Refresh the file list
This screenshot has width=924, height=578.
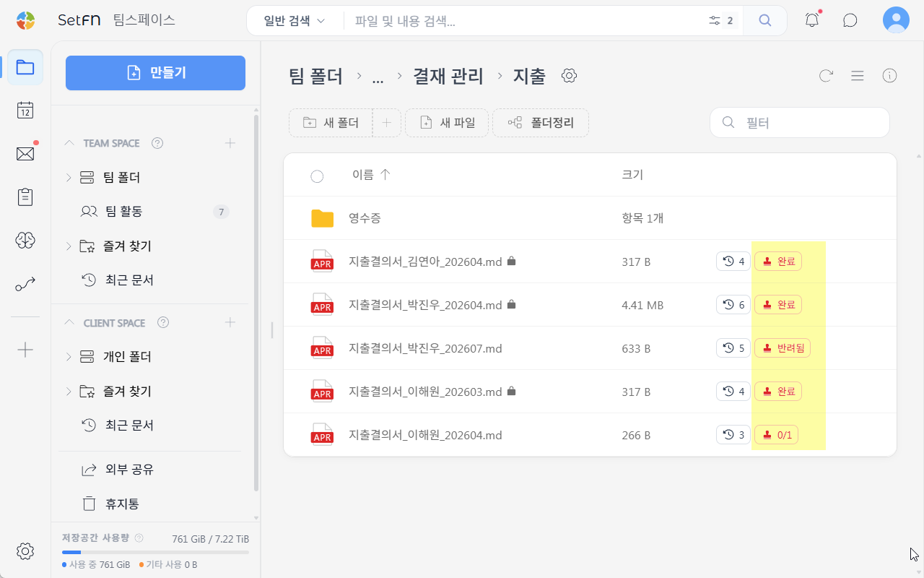point(826,76)
